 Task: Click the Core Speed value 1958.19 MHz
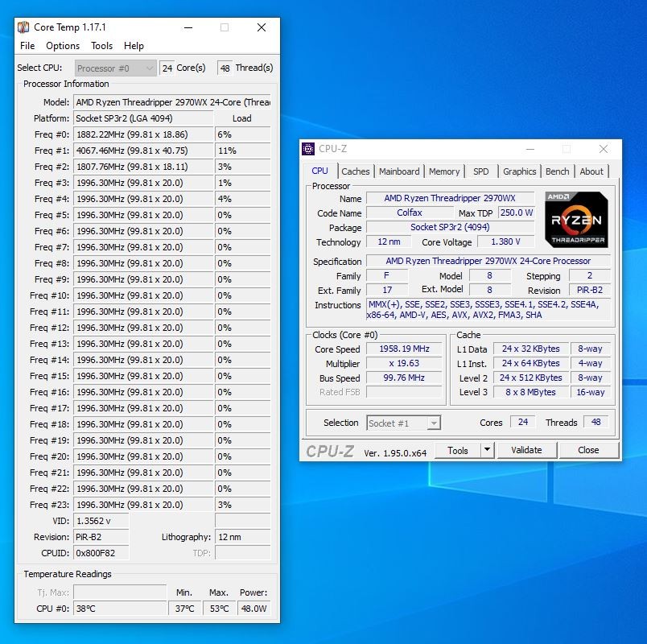coord(404,349)
